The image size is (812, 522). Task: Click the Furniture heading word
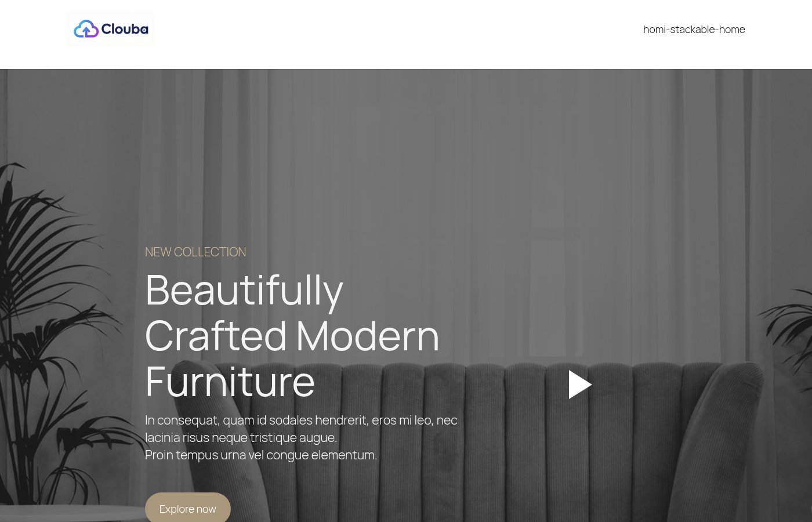click(230, 382)
